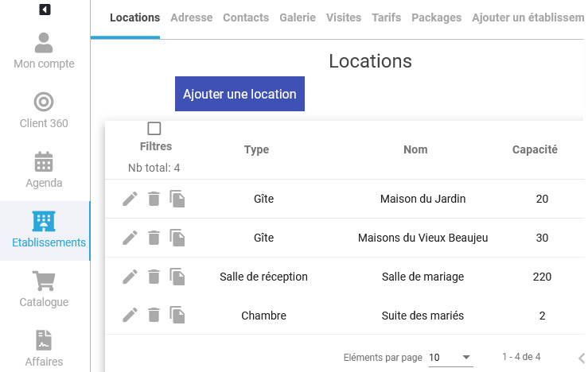Select Etablissements in the sidebar
Viewport: 588px width, 372px height.
pos(45,231)
